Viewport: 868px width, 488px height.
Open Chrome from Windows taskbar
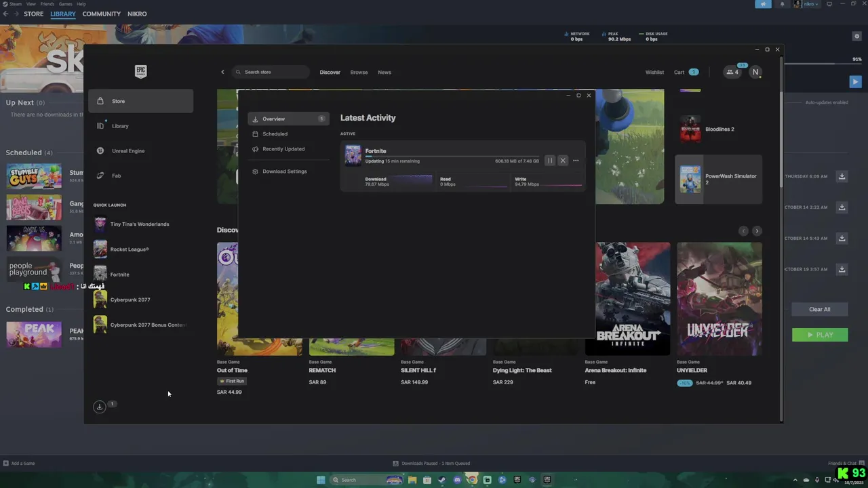coord(472,480)
